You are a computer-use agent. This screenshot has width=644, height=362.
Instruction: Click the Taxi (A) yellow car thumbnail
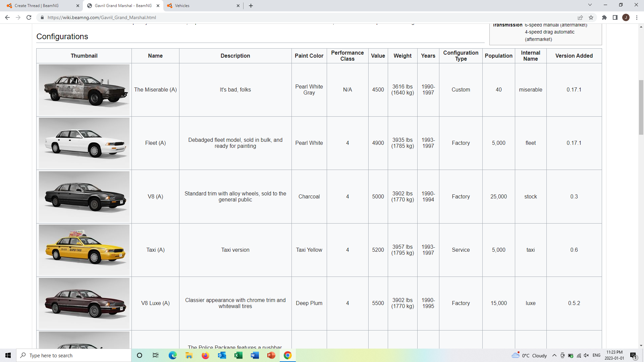84,250
